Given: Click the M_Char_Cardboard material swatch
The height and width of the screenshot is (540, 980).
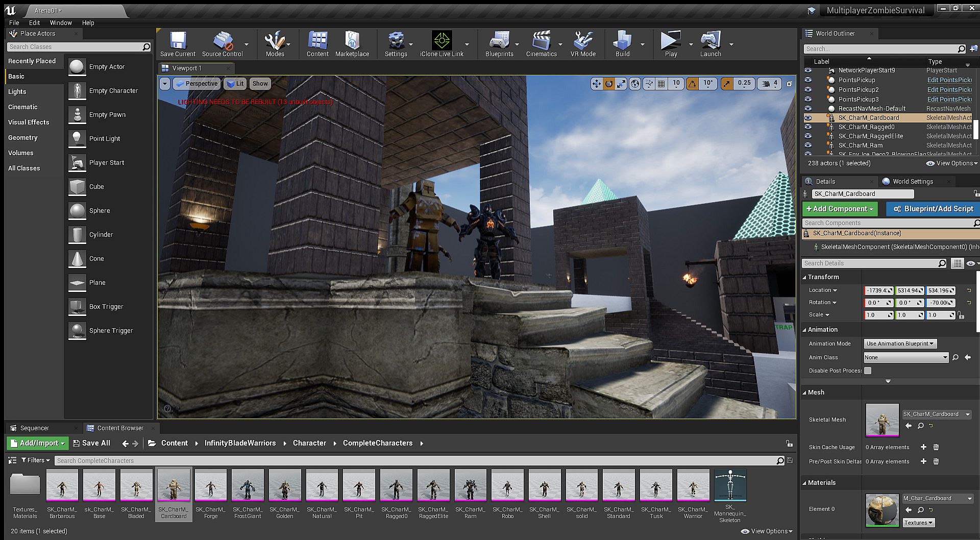Looking at the screenshot, I should click(882, 509).
